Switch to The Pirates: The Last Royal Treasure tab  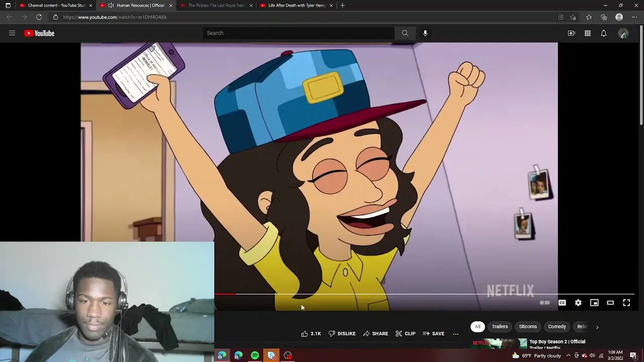(x=216, y=6)
